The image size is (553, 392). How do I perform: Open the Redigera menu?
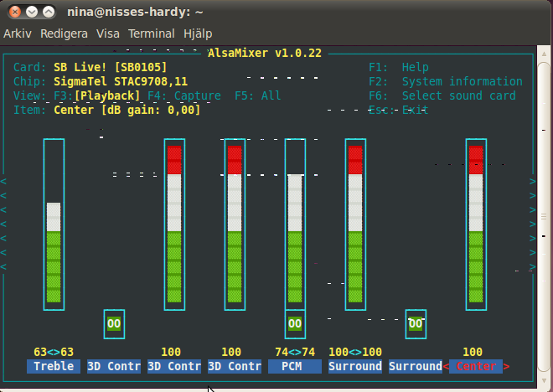coord(64,34)
